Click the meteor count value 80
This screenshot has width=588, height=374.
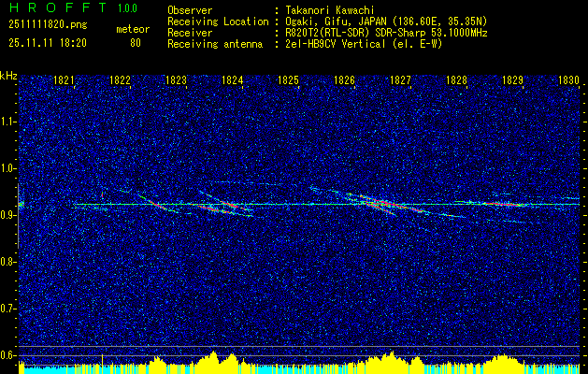pyautogui.click(x=136, y=43)
